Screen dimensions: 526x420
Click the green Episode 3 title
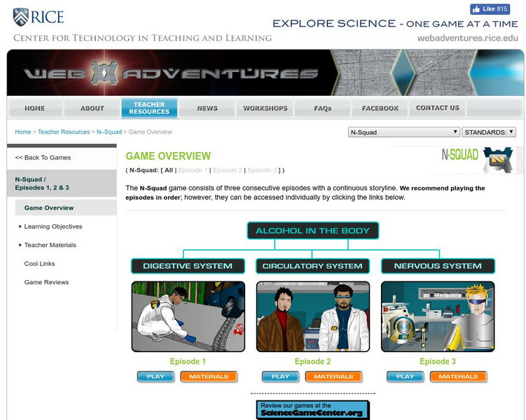click(x=438, y=361)
